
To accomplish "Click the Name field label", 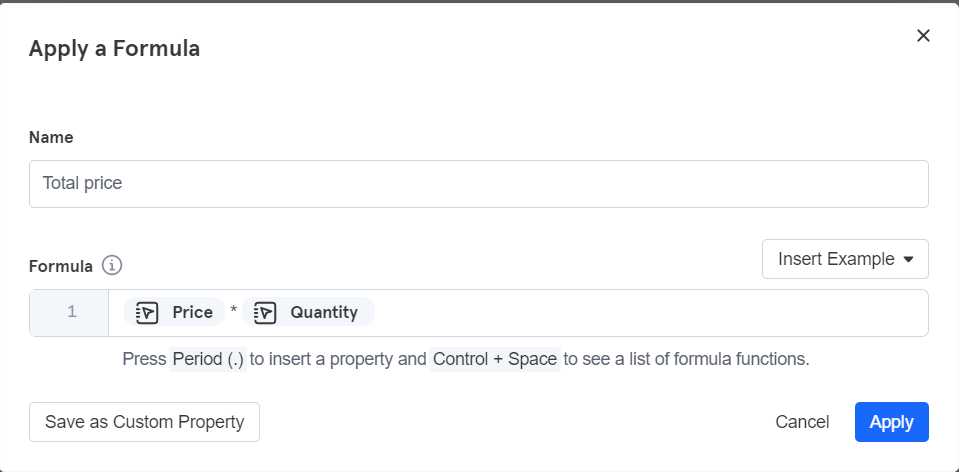I will click(51, 138).
